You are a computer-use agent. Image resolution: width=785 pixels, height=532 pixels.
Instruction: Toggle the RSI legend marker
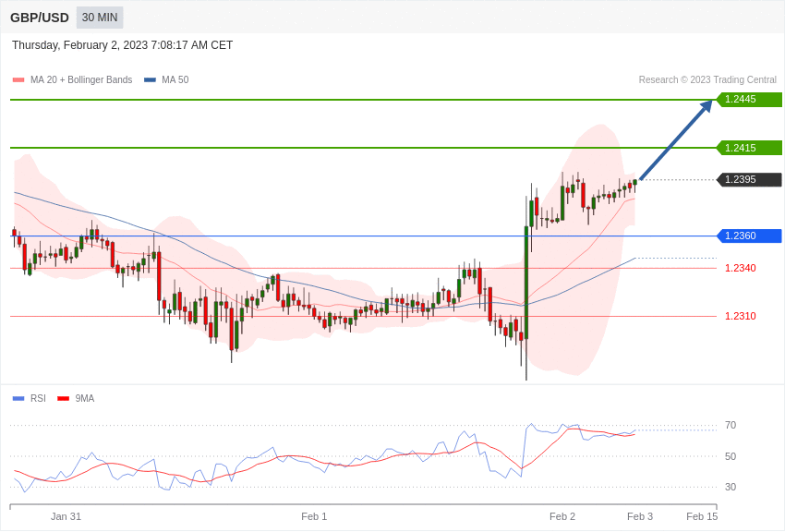click(x=18, y=398)
